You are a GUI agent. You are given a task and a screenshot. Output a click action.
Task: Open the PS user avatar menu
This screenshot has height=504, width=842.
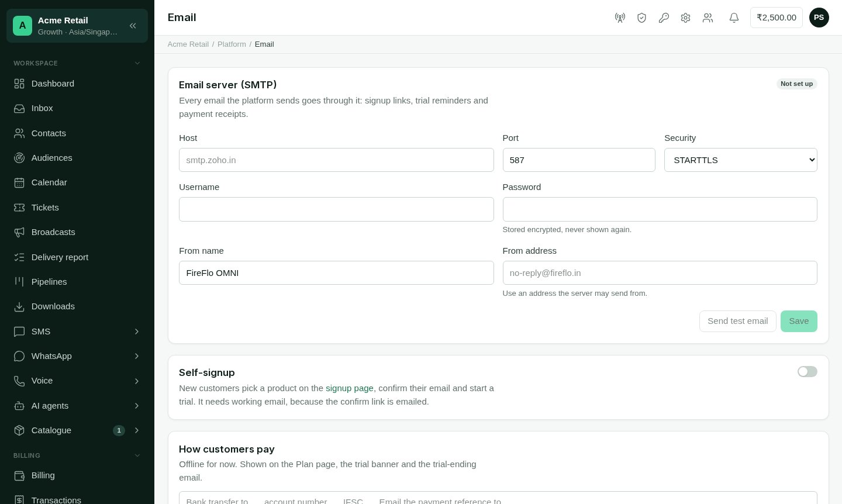pos(819,18)
